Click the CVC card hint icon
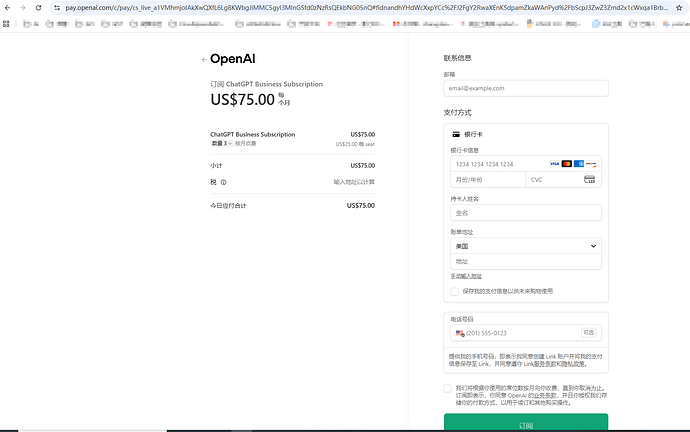This screenshot has width=690, height=432. click(590, 179)
